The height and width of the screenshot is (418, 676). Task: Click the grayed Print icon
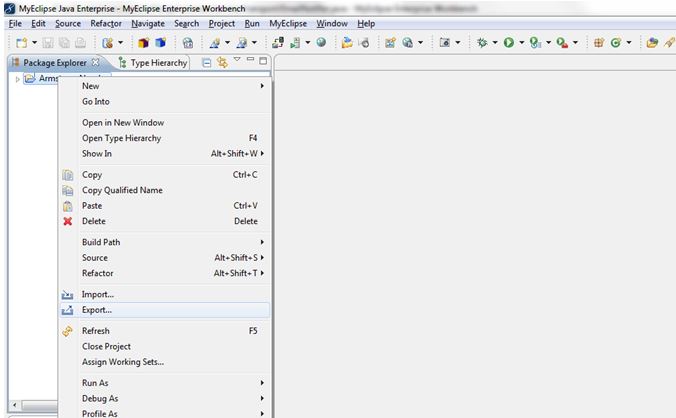[80, 43]
